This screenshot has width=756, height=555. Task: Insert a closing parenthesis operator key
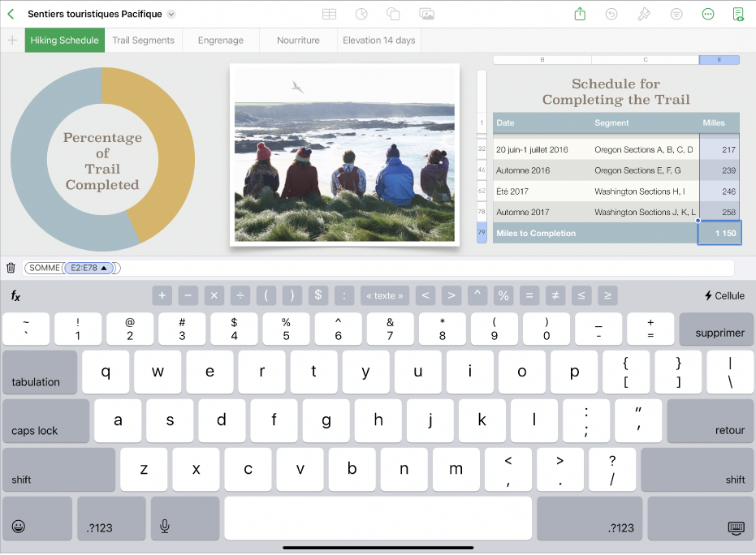point(292,296)
